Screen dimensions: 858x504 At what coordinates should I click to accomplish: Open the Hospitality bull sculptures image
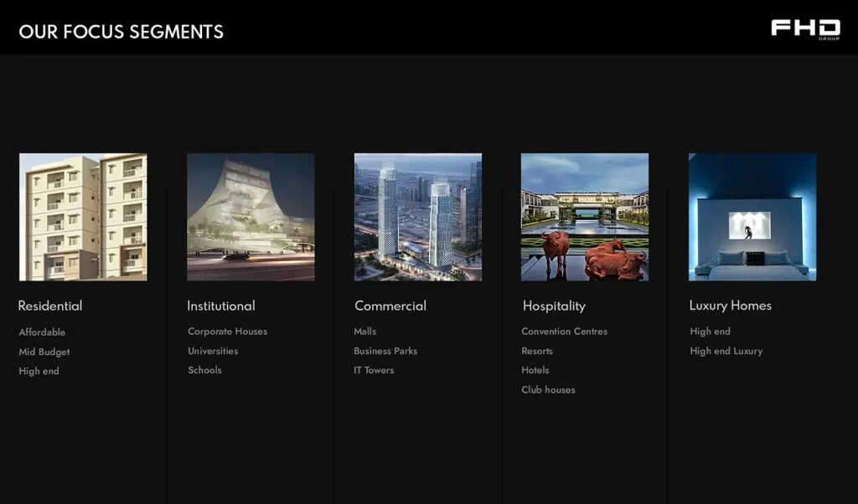point(584,217)
